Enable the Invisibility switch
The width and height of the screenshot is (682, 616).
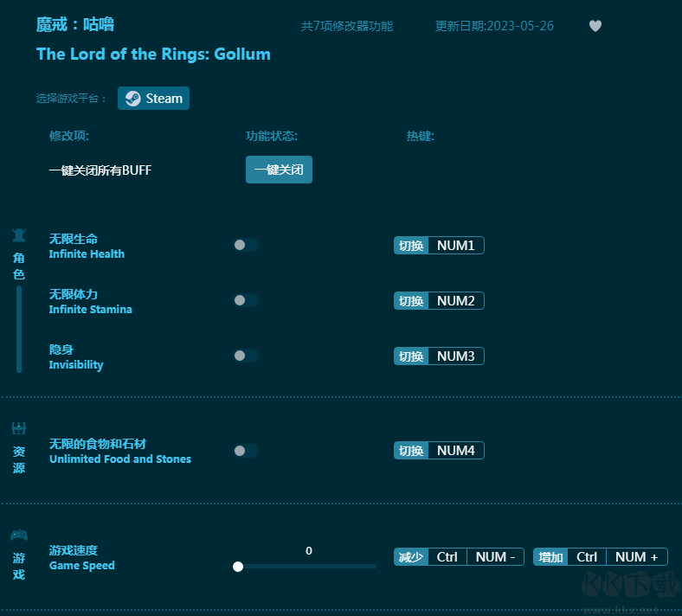(x=246, y=356)
